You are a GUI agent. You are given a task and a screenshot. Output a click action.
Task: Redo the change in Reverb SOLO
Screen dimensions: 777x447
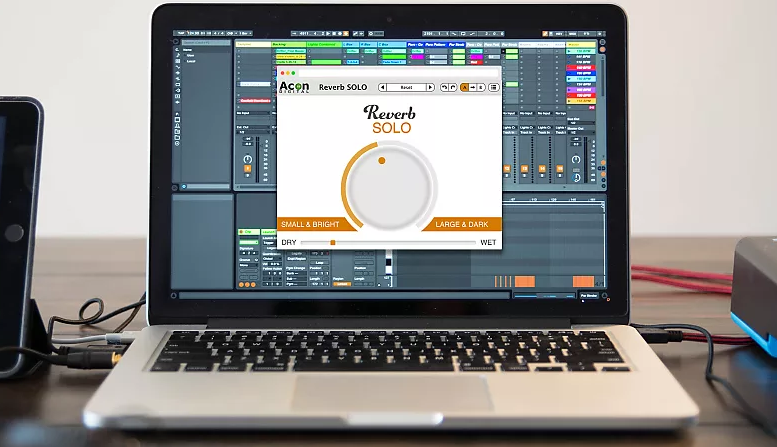(x=452, y=87)
